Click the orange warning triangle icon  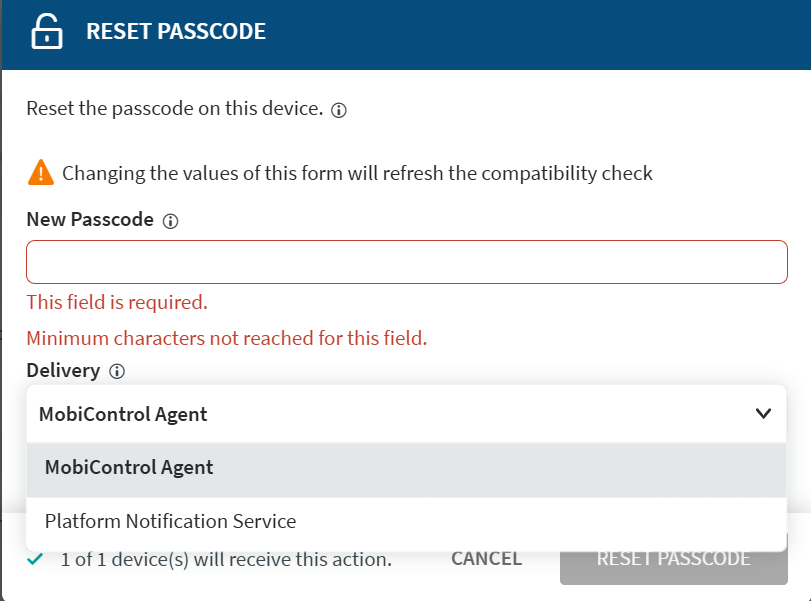coord(41,173)
